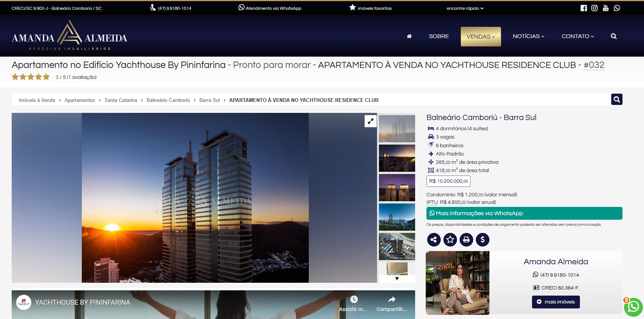Viewport: 644px width, 319px height.
Task: Click the agent portrait photo
Action: click(457, 283)
